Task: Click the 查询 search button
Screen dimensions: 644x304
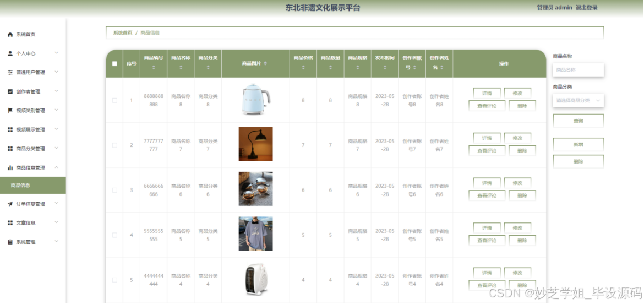Action: (578, 121)
